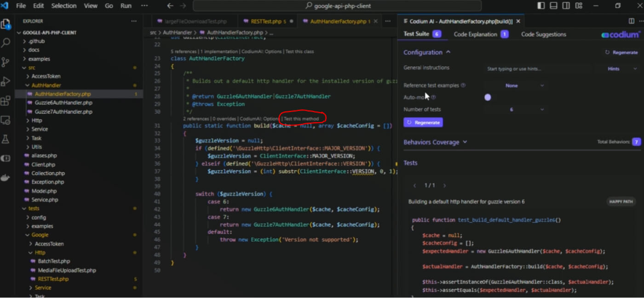Open the Go menu
Screen dimensions: 644x298
(x=109, y=6)
